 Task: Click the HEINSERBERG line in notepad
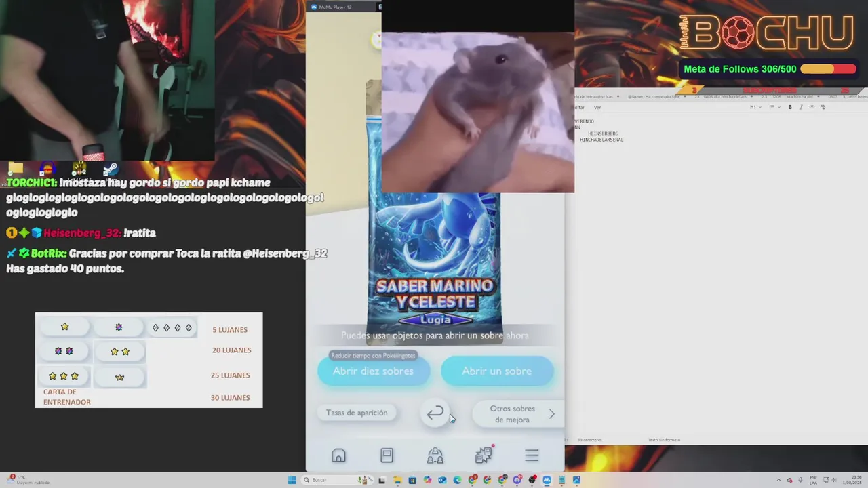coord(603,134)
